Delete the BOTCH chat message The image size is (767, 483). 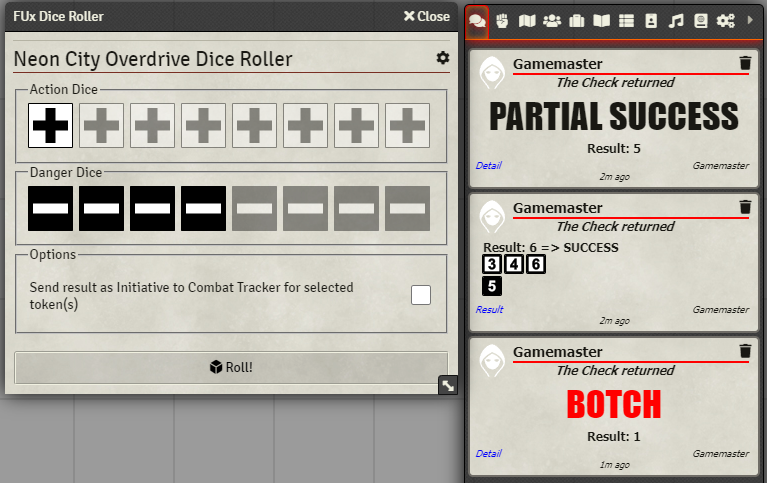tap(745, 351)
